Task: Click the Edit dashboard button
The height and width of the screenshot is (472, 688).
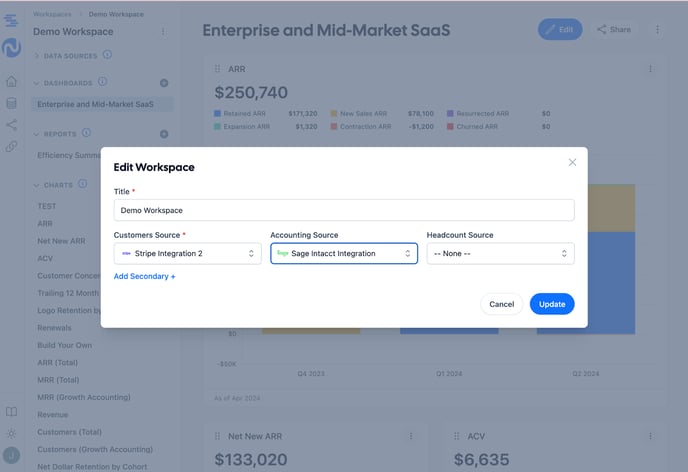Action: pos(560,29)
